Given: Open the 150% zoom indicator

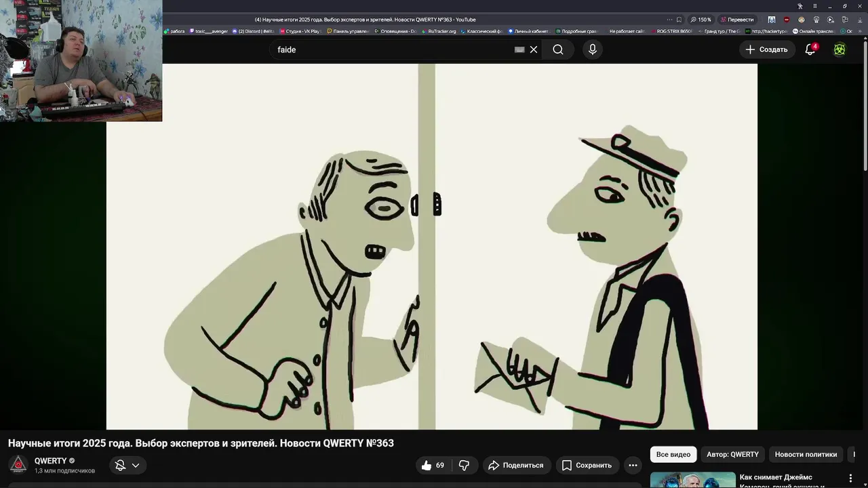Looking at the screenshot, I should coord(701,20).
